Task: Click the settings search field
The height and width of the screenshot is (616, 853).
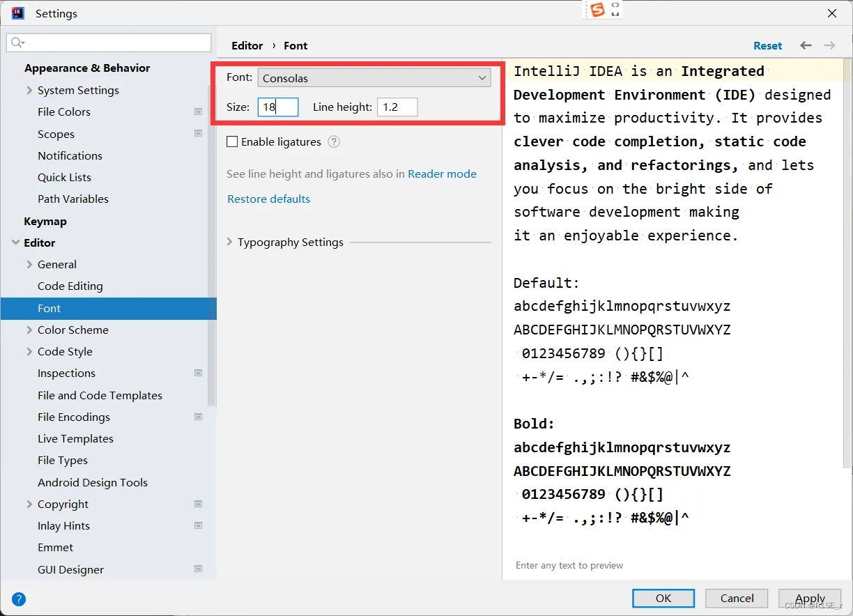Action: click(x=109, y=43)
